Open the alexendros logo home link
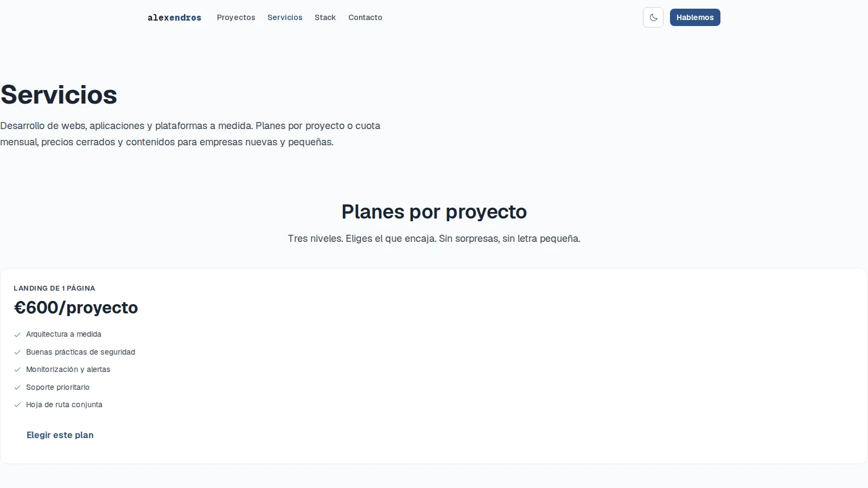 [174, 18]
